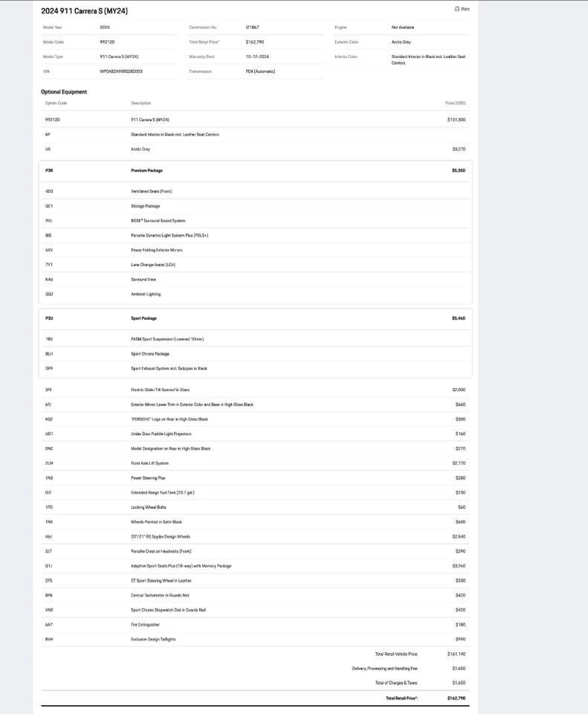Click the Description column header
588x714 pixels.
click(x=140, y=103)
